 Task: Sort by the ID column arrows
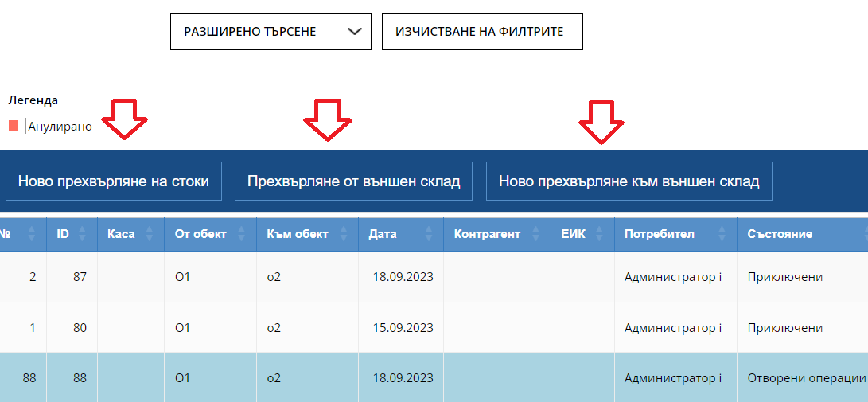(x=83, y=234)
